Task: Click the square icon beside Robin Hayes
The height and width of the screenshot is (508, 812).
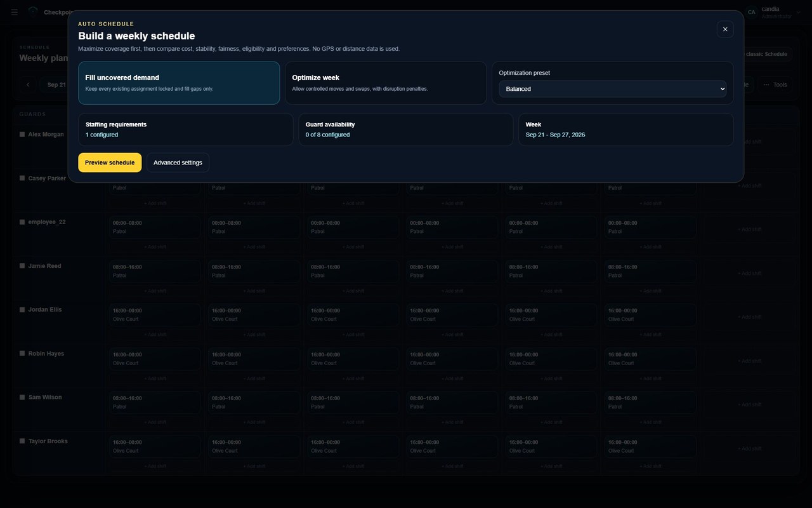Action: tap(22, 354)
